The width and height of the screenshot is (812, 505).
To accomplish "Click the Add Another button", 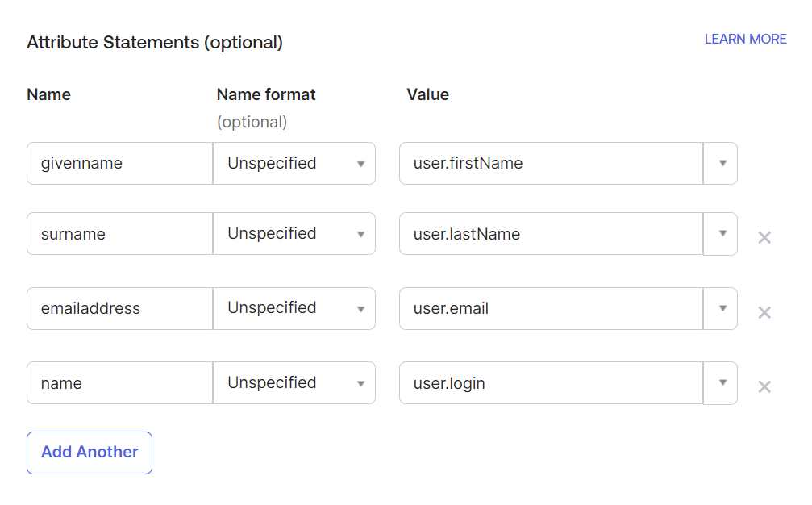I will 90,453.
